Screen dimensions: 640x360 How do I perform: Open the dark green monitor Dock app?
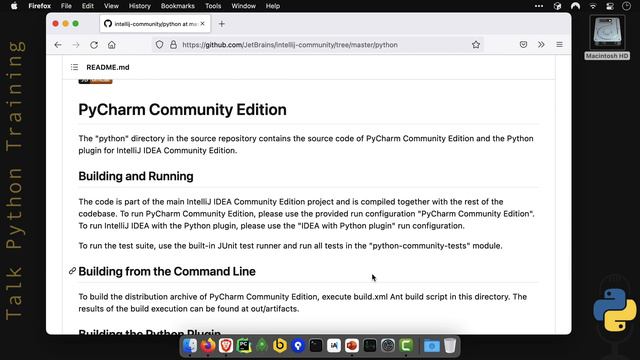370,346
